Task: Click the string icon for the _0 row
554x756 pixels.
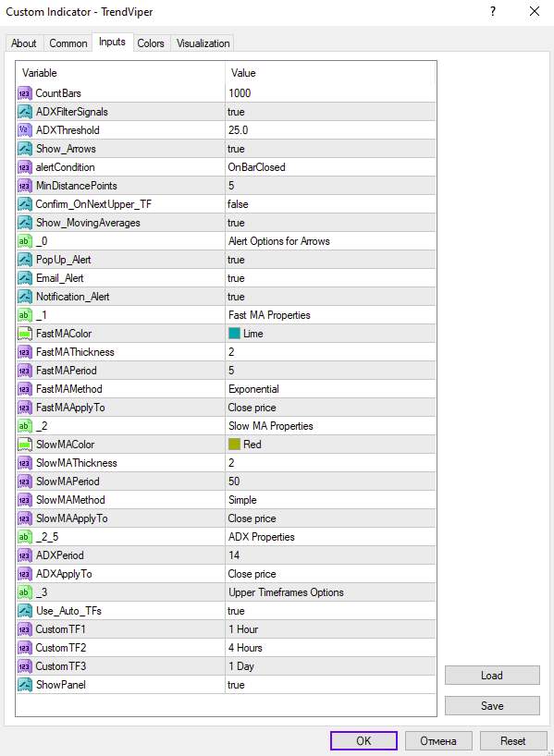Action: pyautogui.click(x=25, y=241)
